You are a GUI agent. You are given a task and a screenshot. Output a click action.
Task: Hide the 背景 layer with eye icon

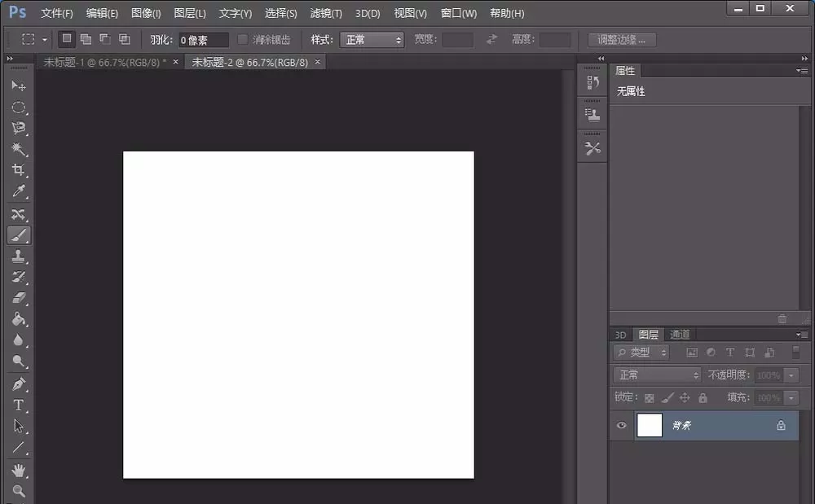tap(621, 426)
